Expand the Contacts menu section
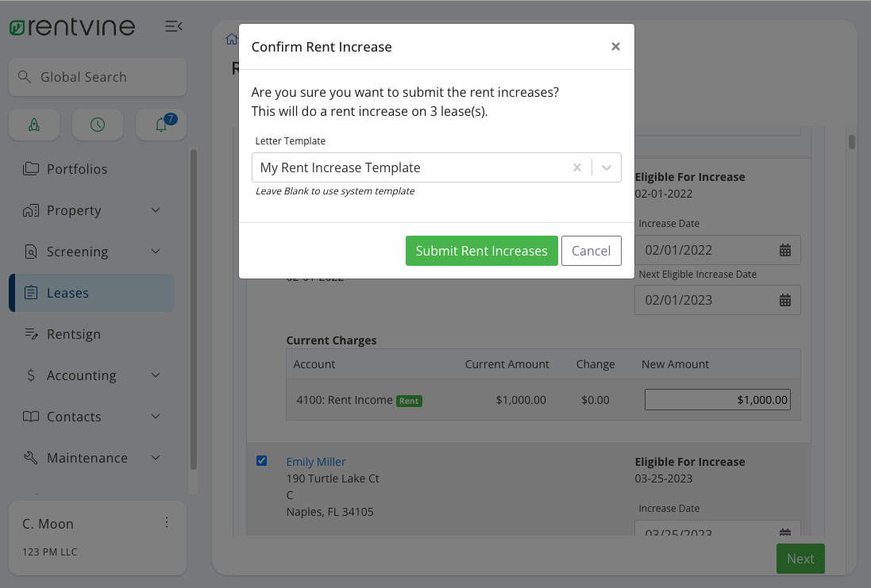 pyautogui.click(x=156, y=417)
